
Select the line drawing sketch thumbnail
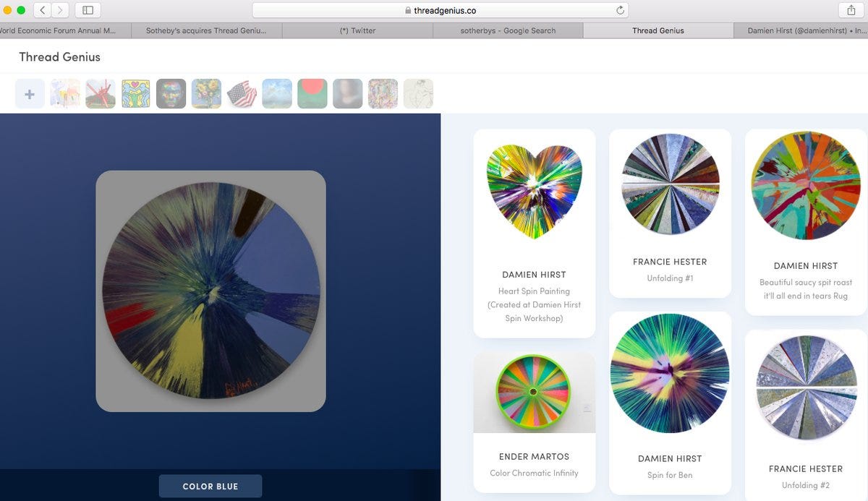419,94
